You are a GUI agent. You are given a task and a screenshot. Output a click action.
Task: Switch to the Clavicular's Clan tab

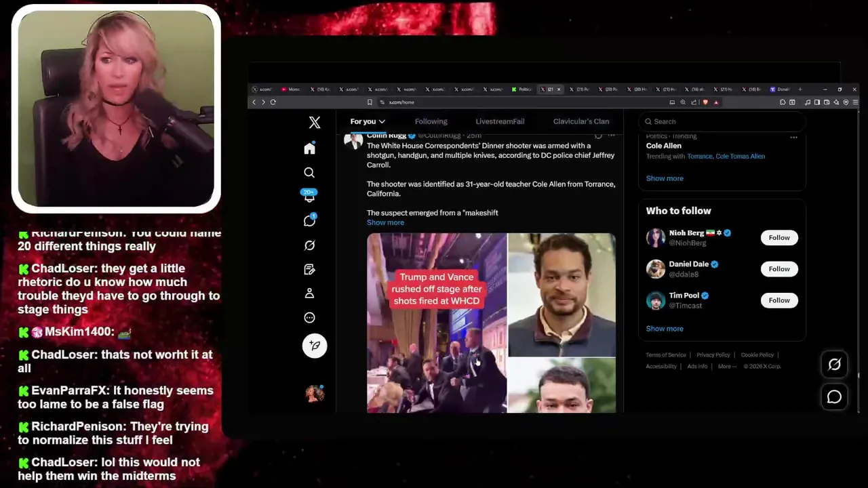(581, 121)
